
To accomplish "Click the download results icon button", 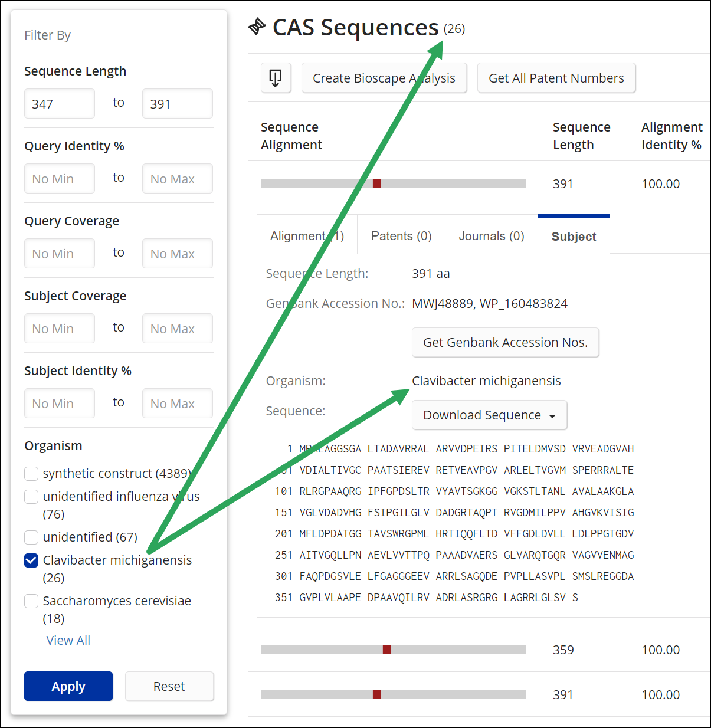I will [x=276, y=78].
